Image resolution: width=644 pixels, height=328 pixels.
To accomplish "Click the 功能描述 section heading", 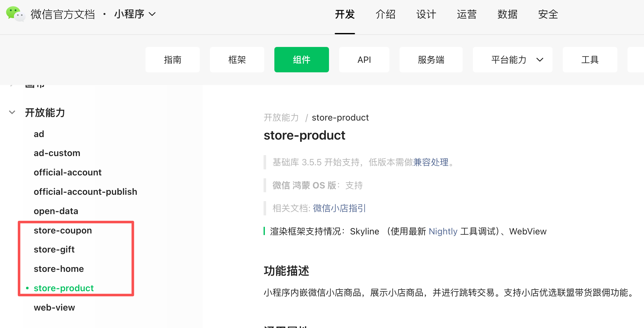I will pyautogui.click(x=286, y=271).
